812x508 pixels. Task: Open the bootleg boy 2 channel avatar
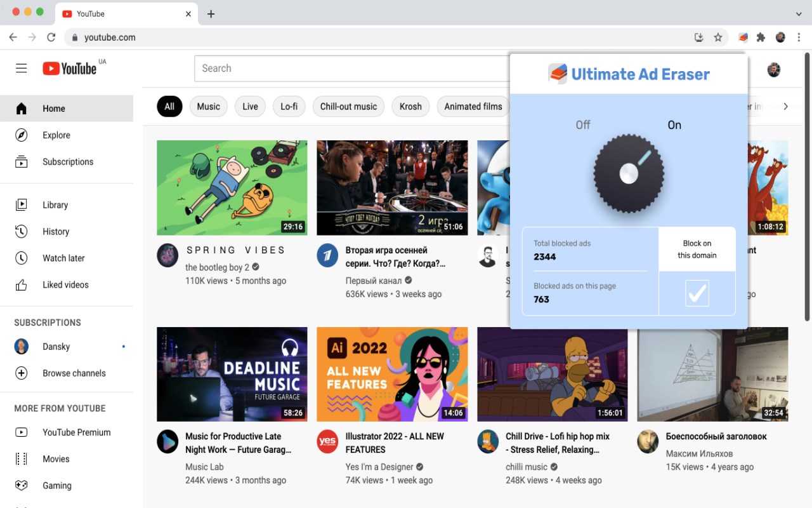pos(167,256)
